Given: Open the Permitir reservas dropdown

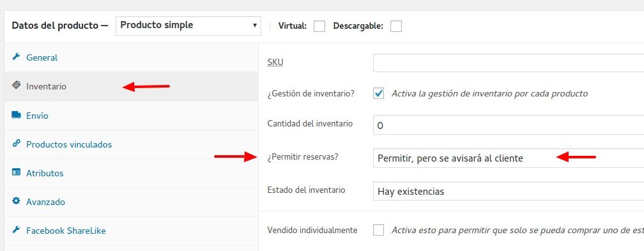Looking at the screenshot, I should tap(509, 158).
